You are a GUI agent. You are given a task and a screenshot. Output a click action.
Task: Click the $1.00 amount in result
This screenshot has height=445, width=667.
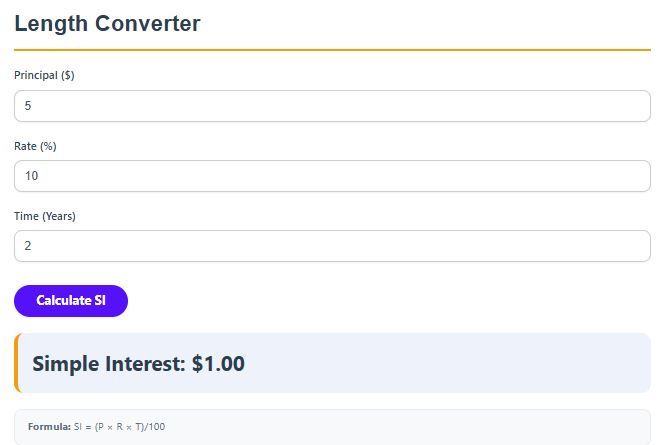tap(218, 364)
